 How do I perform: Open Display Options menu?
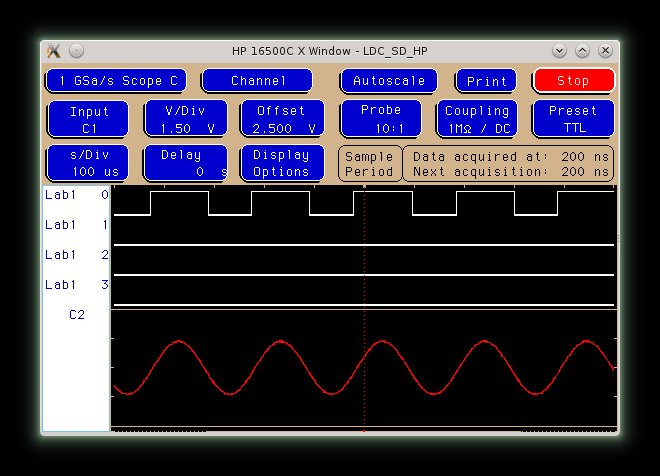tap(282, 164)
